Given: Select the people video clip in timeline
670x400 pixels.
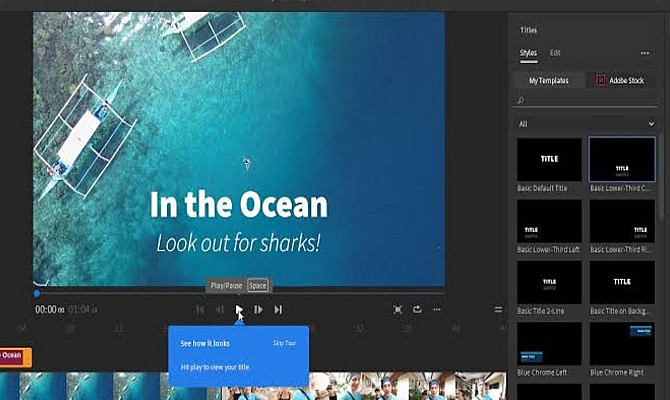Looking at the screenshot, I should coord(364,386).
